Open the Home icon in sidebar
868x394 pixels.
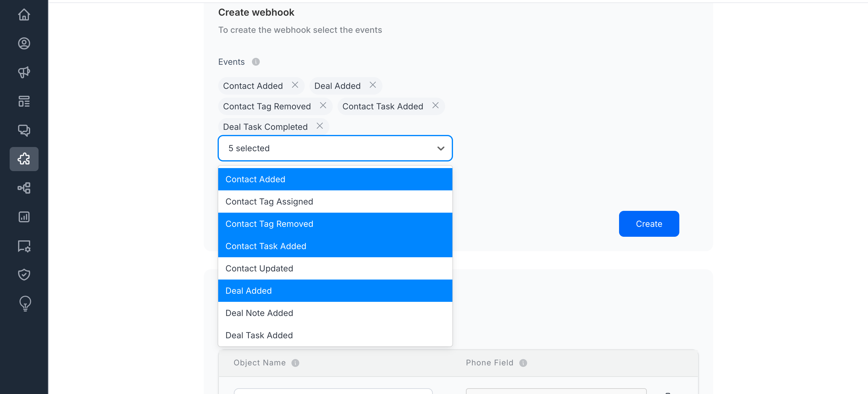24,14
